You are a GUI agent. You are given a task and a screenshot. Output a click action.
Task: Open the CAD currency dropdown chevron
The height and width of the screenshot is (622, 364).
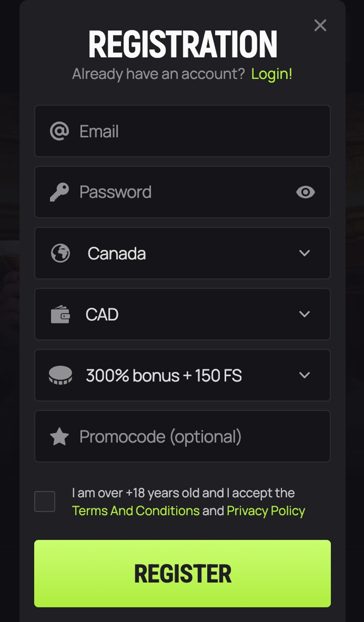tap(304, 314)
